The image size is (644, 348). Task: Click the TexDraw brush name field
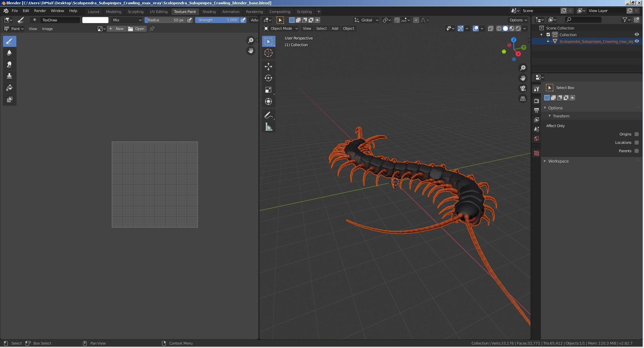tap(60, 20)
